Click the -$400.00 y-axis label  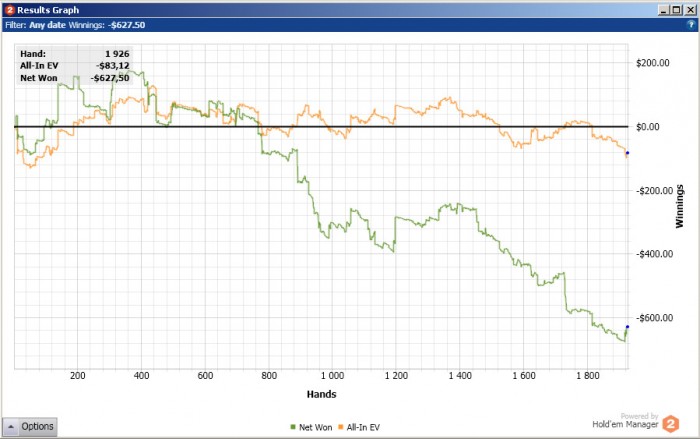point(654,254)
